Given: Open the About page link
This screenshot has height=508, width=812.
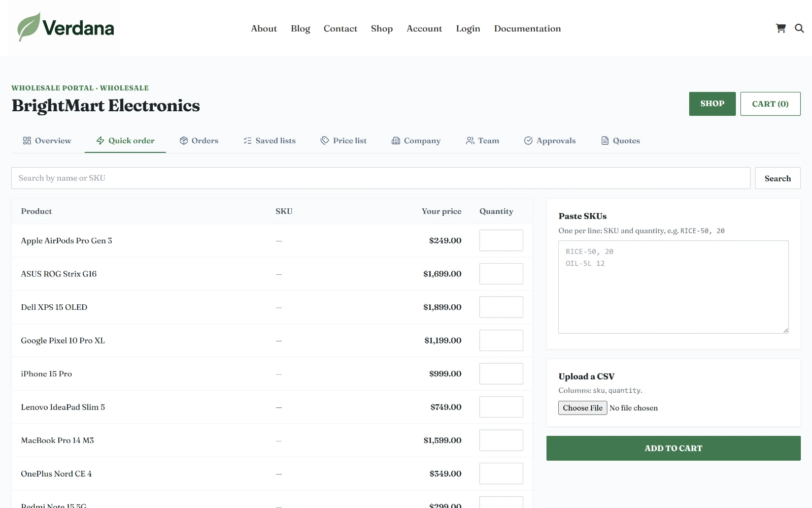Looking at the screenshot, I should click(x=264, y=28).
